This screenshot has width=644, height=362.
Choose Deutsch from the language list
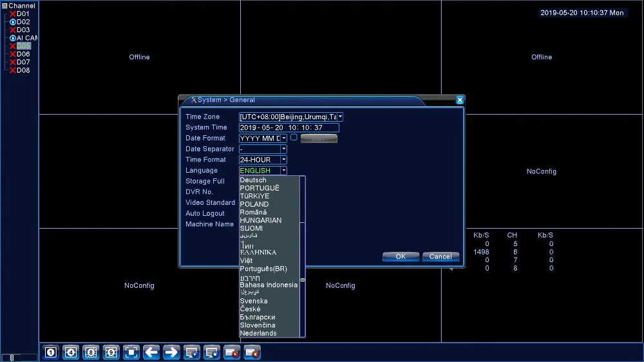(253, 180)
